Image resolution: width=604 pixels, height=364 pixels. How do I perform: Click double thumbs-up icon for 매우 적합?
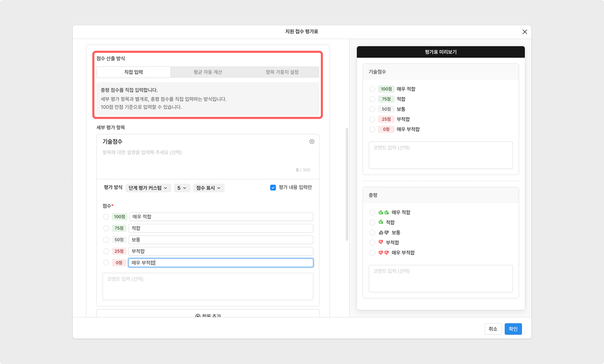(384, 212)
